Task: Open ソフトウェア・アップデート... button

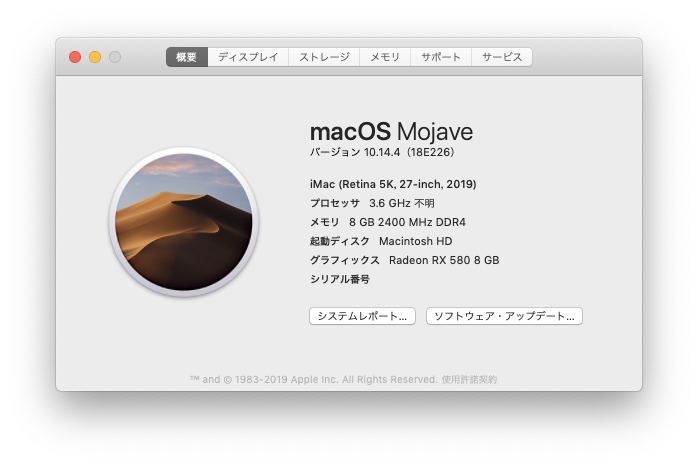Action: 504,316
